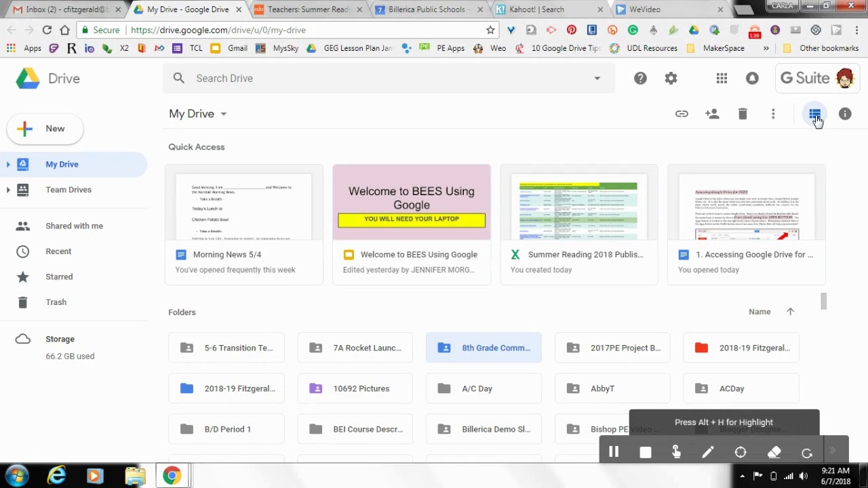Select the recorder focus target tool
The image size is (868, 488).
[741, 452]
